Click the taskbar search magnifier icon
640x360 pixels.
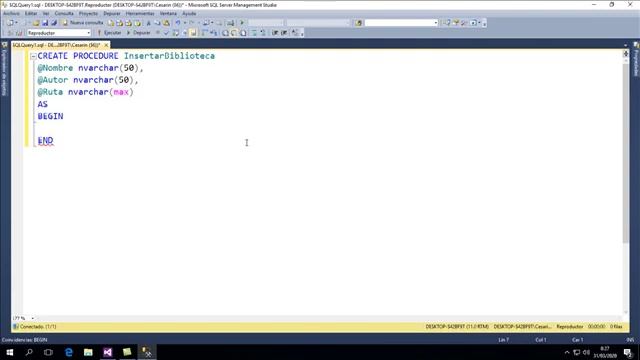29,352
